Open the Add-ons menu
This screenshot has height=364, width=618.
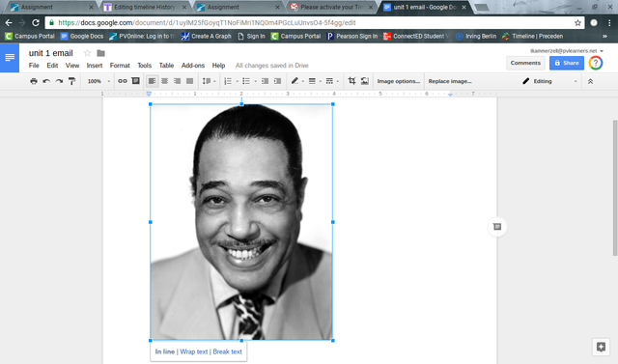click(x=193, y=66)
